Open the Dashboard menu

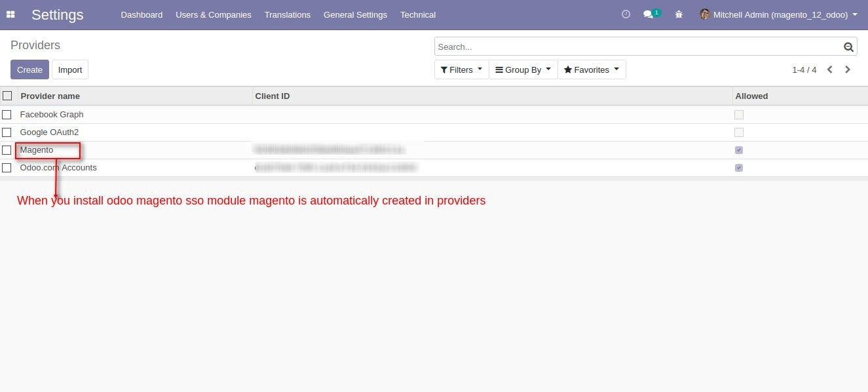coord(142,14)
